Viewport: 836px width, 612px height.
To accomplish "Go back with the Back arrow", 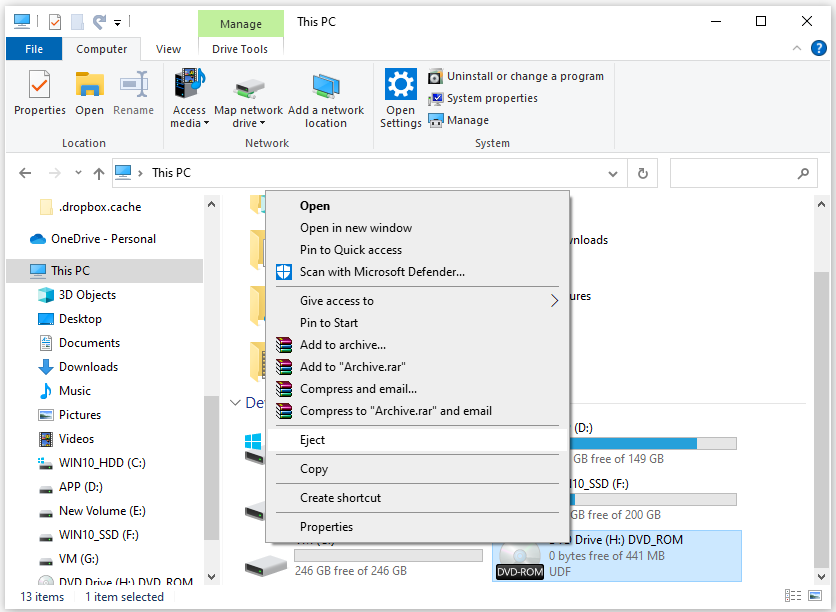I will tap(25, 173).
